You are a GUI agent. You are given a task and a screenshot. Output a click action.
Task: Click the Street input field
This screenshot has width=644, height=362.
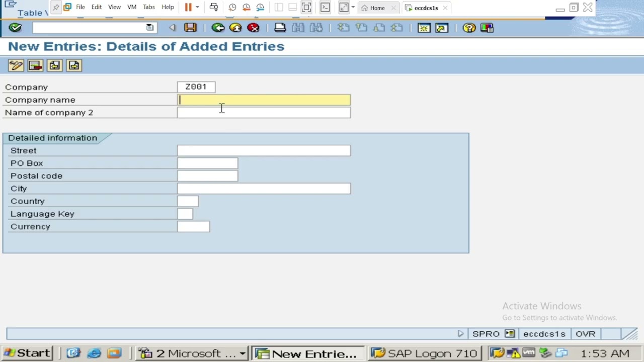pyautogui.click(x=264, y=150)
